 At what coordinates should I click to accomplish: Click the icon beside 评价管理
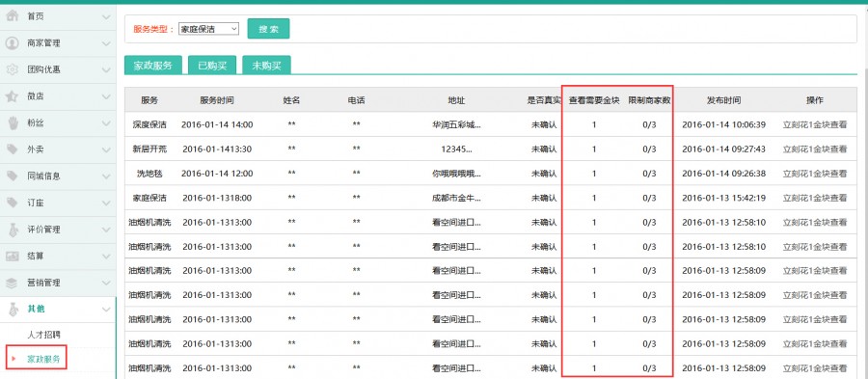tap(13, 230)
